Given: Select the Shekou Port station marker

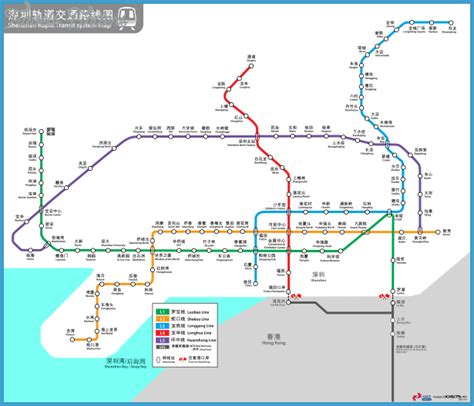Looking at the screenshot, I should (89, 340).
